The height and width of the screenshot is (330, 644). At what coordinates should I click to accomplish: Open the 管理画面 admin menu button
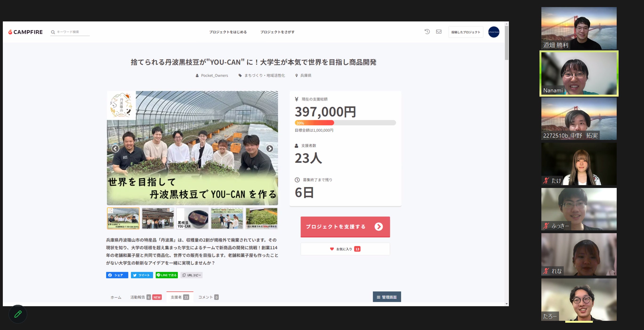[387, 297]
